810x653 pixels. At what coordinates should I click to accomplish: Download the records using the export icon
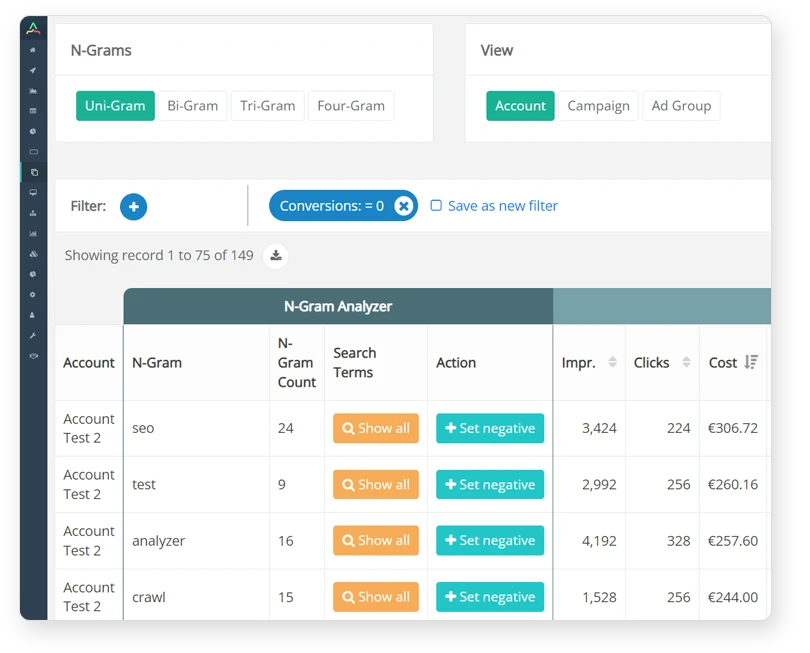pos(276,256)
